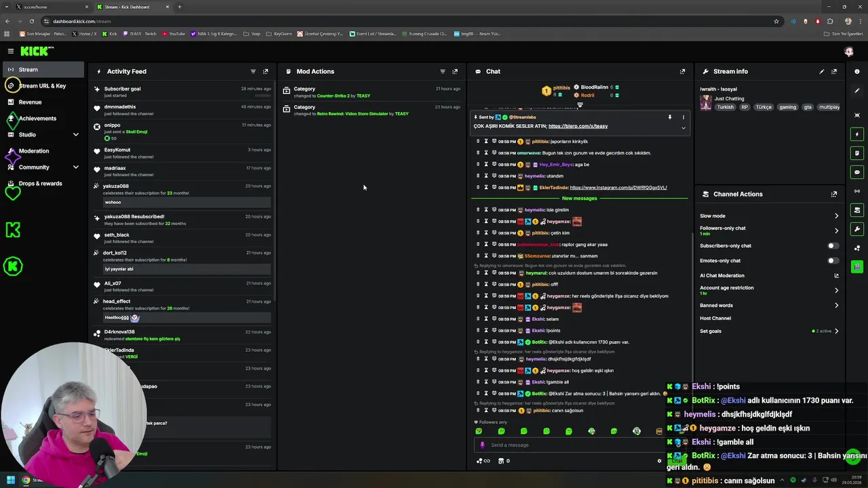Click the info icon in right rail
Image resolution: width=868 pixels, height=488 pixels.
coord(857,71)
